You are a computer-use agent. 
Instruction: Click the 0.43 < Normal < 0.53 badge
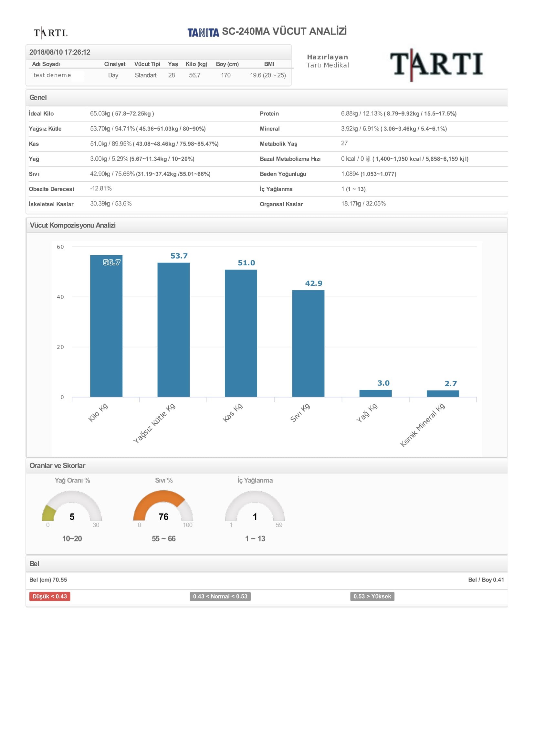[x=220, y=596]
